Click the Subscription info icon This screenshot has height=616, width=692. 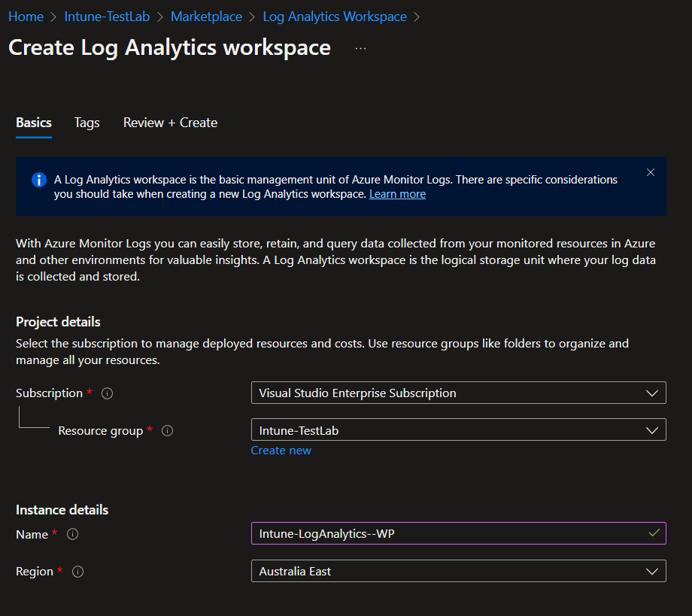[x=108, y=393]
